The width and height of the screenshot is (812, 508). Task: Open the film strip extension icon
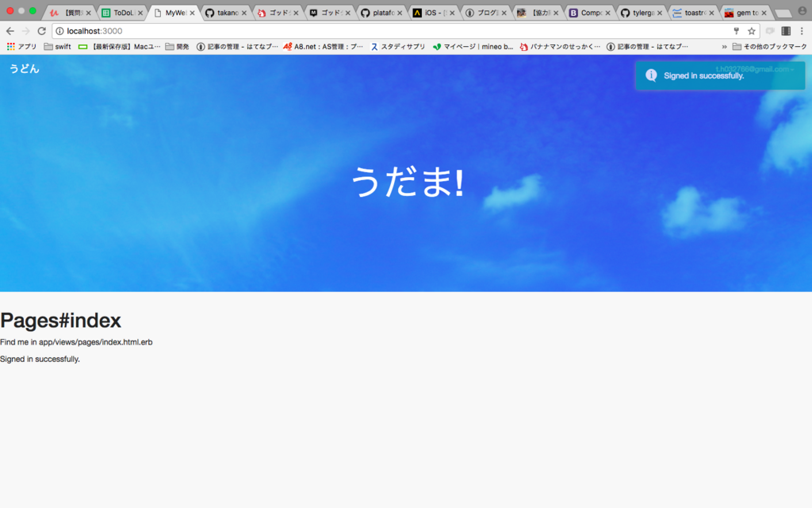point(786,31)
